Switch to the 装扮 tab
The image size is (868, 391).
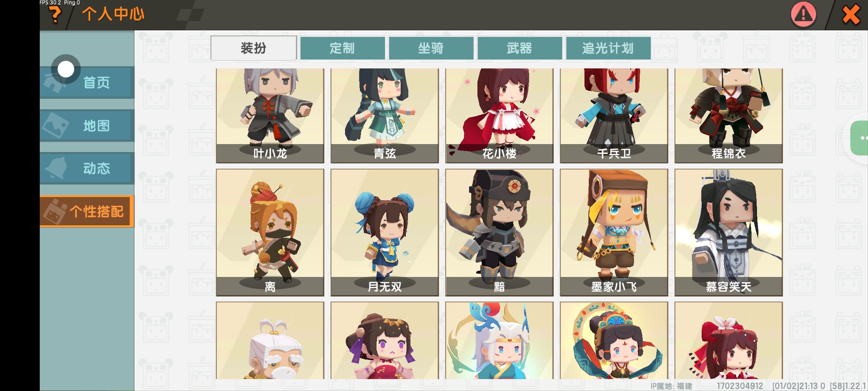(x=254, y=48)
